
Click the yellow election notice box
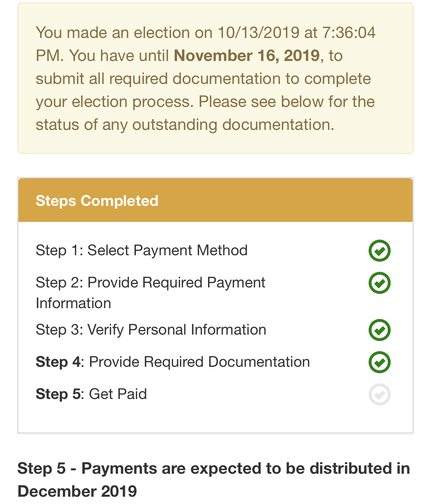click(215, 78)
